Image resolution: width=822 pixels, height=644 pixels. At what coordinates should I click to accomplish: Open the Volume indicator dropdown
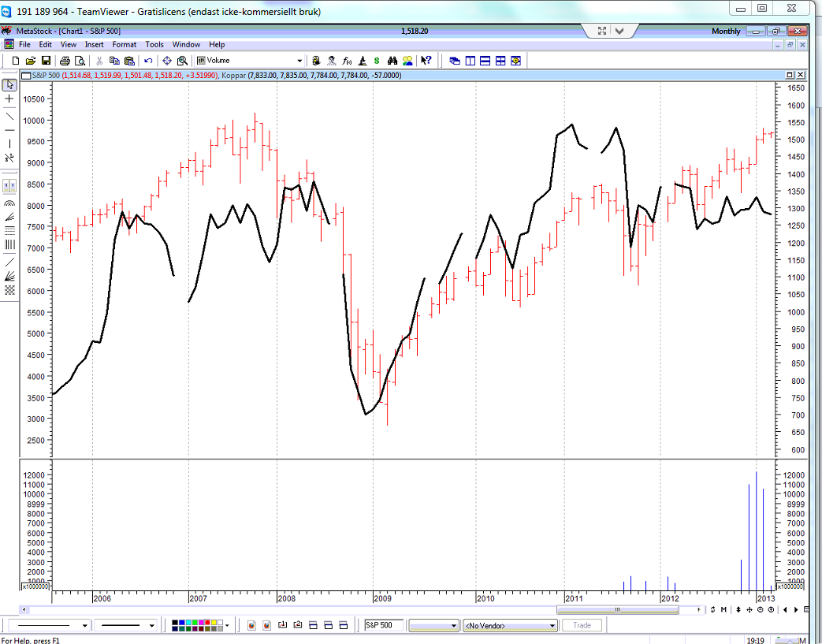(299, 61)
